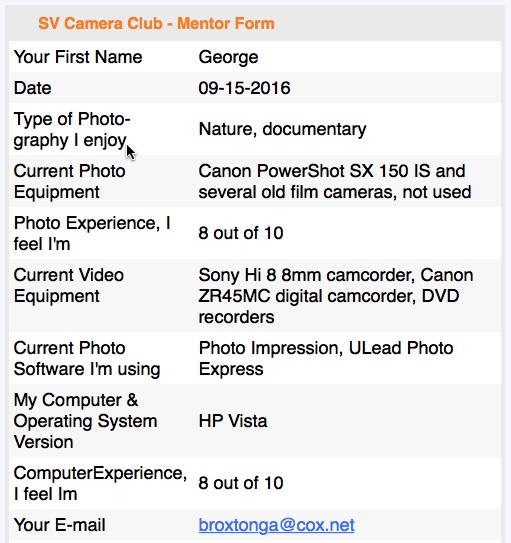Viewport: 511px width, 543px height.
Task: Click the Date field label
Action: (33, 88)
